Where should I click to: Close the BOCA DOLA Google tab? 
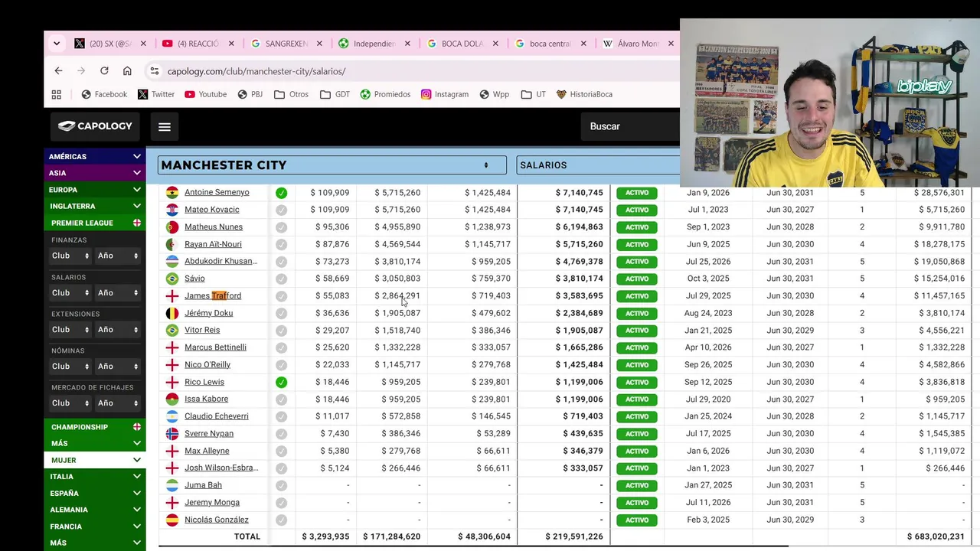click(x=495, y=44)
